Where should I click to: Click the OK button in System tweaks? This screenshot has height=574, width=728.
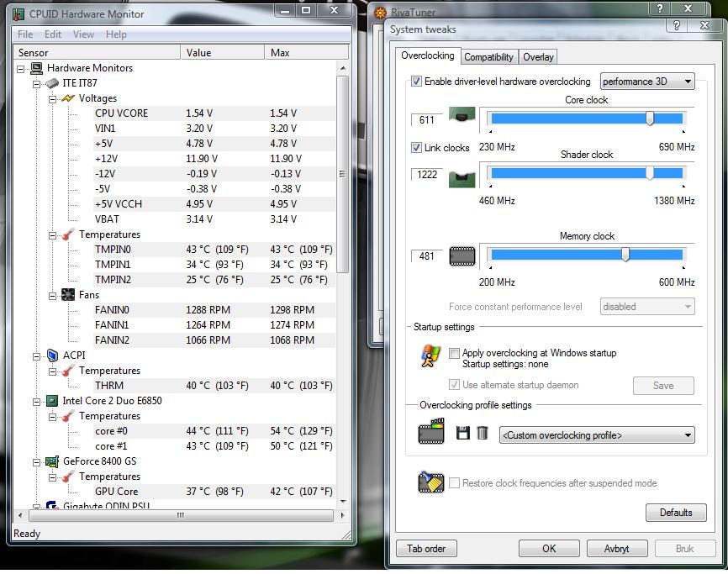click(x=549, y=549)
